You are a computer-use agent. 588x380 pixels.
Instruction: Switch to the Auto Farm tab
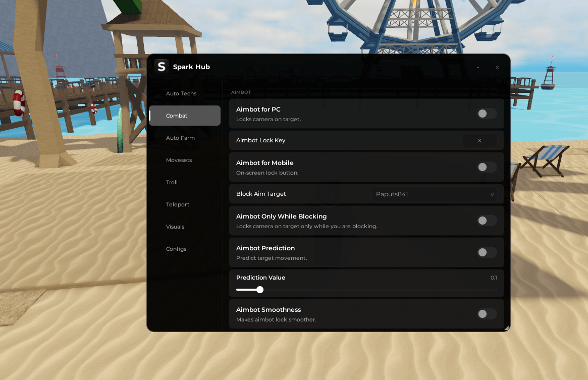[185, 138]
